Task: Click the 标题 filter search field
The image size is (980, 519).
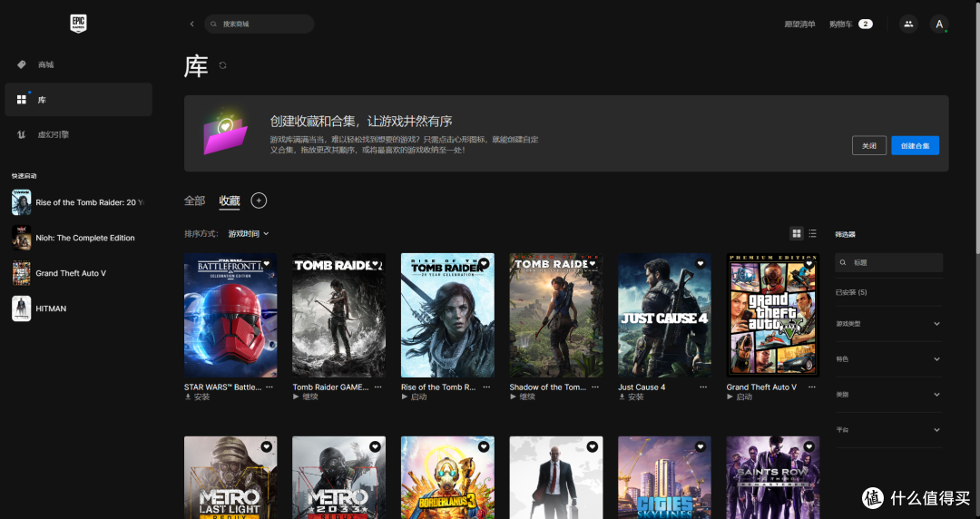Action: [888, 262]
